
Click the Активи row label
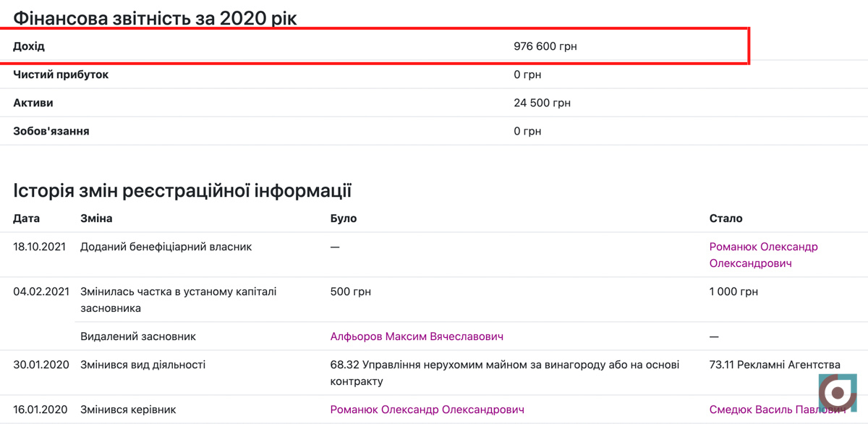tap(33, 103)
